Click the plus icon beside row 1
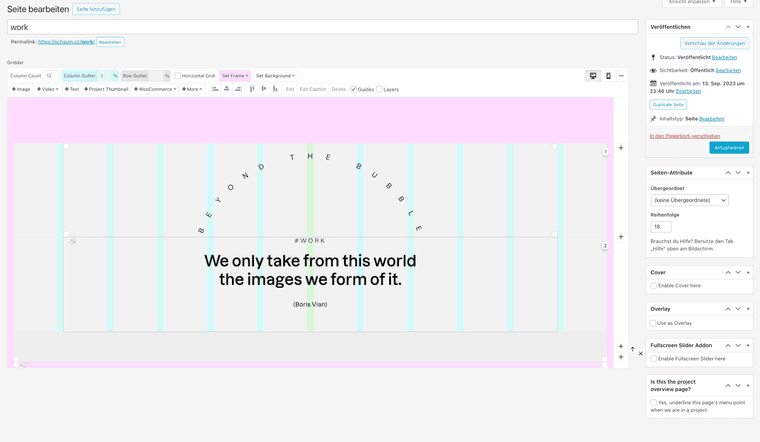 (621, 148)
